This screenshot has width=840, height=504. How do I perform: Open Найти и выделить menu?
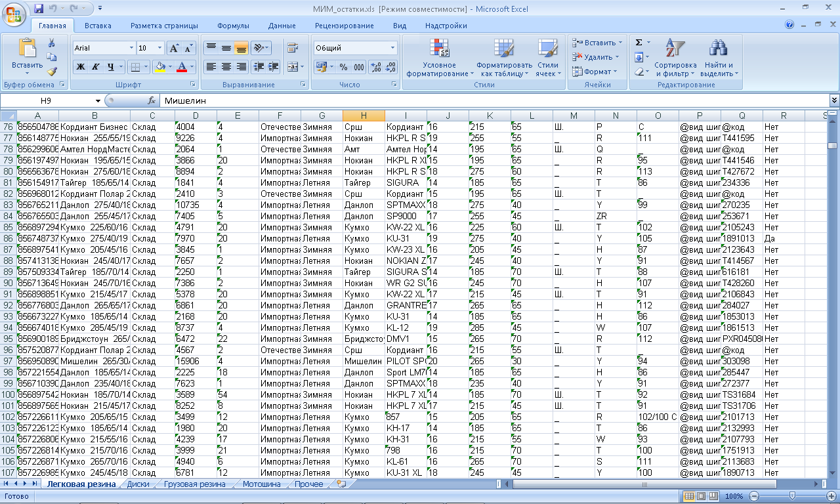pyautogui.click(x=719, y=58)
